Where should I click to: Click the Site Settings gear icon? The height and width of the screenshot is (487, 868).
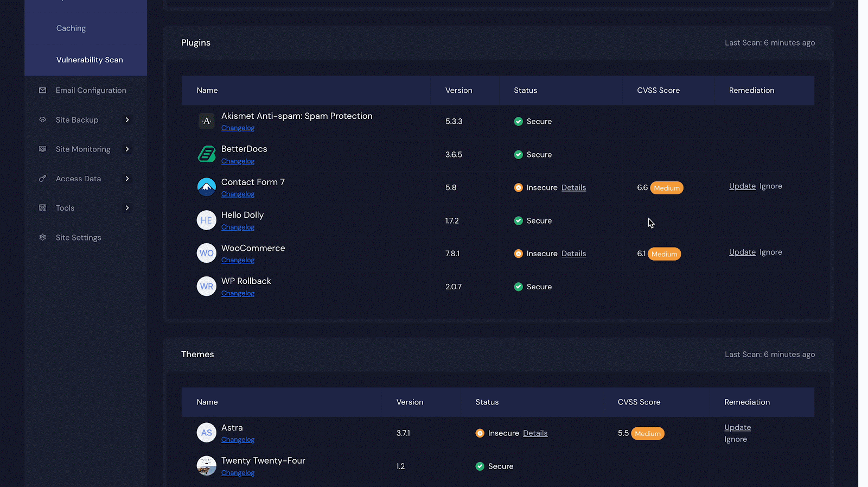[43, 237]
